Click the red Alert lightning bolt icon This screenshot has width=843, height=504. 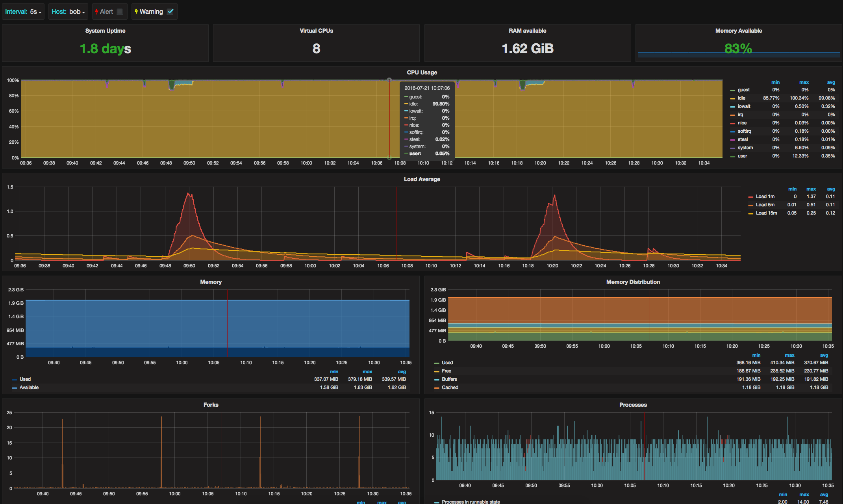pyautogui.click(x=96, y=11)
